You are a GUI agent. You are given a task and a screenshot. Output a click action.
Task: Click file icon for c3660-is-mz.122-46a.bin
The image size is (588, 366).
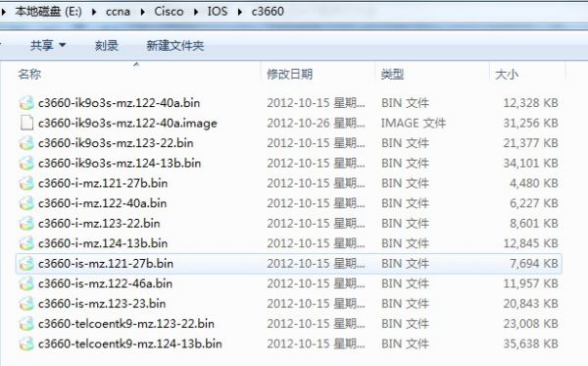pos(26,284)
